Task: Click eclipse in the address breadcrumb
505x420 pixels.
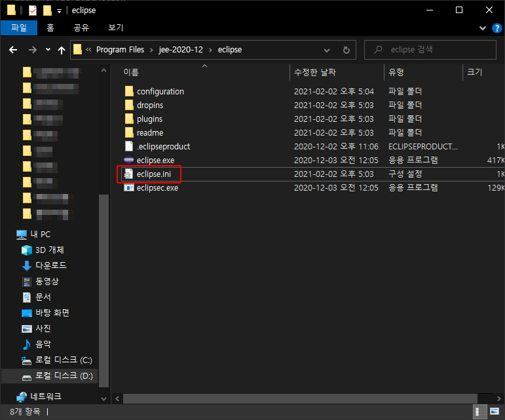Action: (x=230, y=50)
